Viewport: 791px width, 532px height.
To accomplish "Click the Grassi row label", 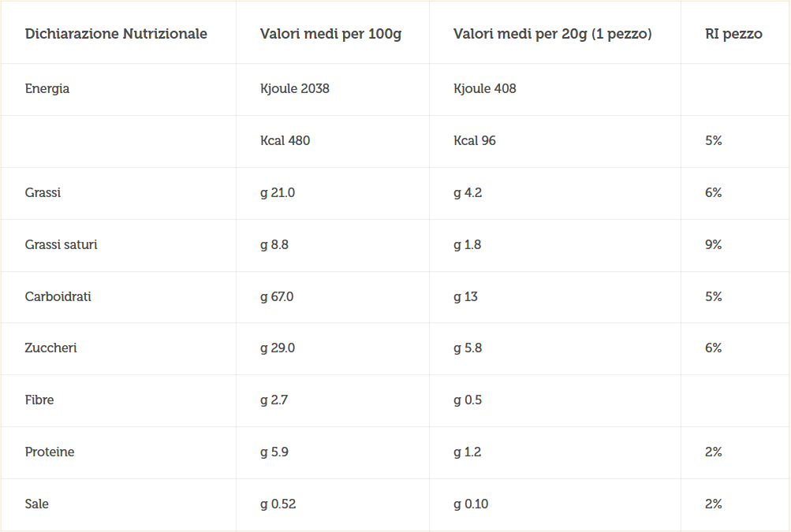I will point(43,192).
